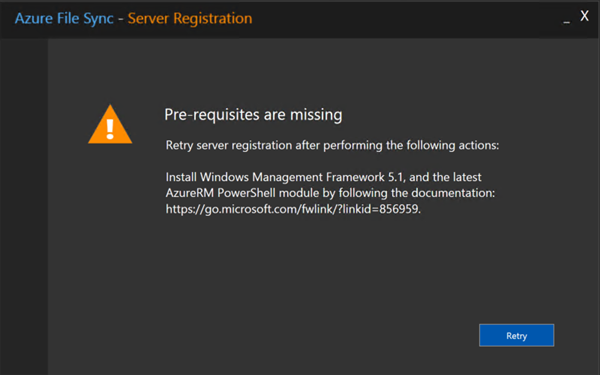Click the dash between Azure File Sync and Server Registration

coord(121,19)
